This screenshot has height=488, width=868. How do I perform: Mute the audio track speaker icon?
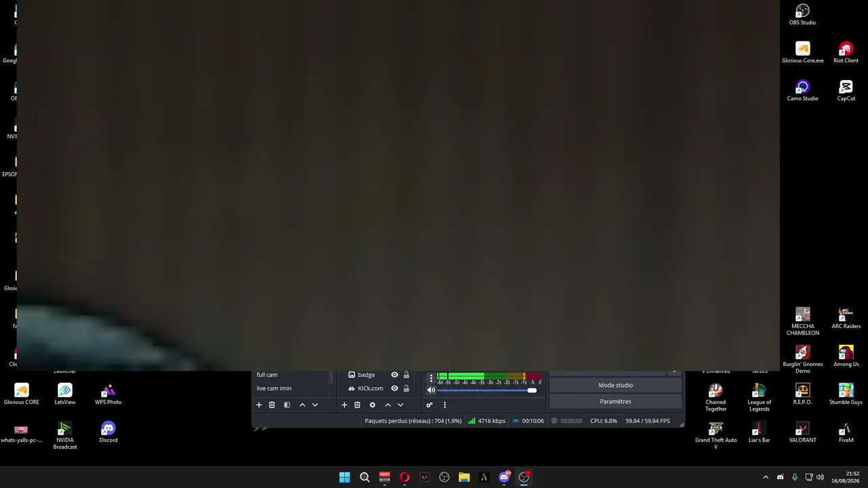tap(431, 390)
